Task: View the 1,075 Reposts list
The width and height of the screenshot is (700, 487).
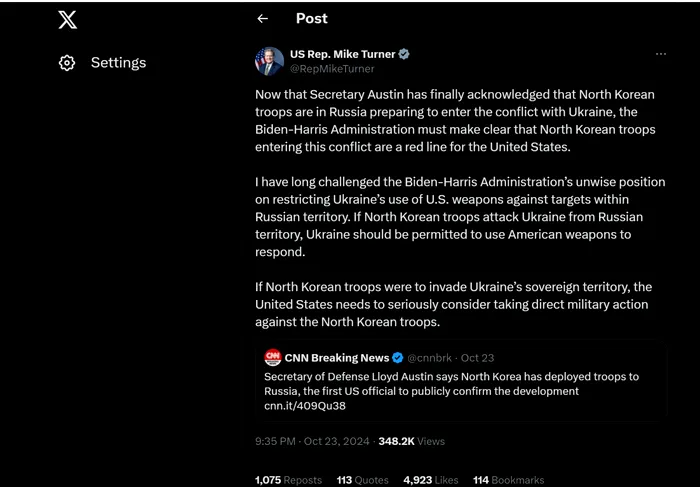Action: coord(288,480)
